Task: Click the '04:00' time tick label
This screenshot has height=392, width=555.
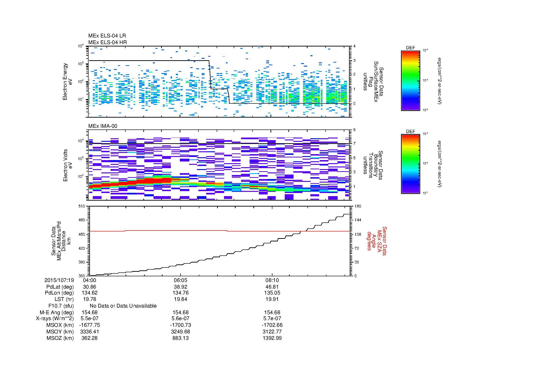Action: (x=89, y=280)
